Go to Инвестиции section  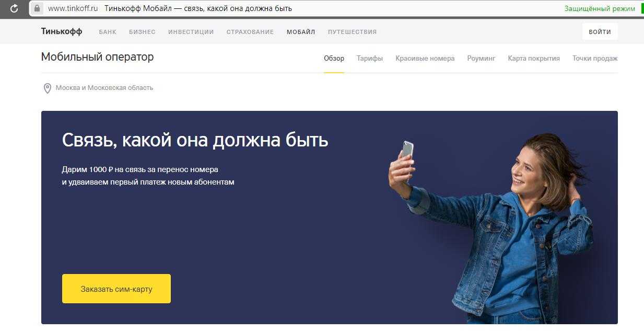(x=191, y=32)
